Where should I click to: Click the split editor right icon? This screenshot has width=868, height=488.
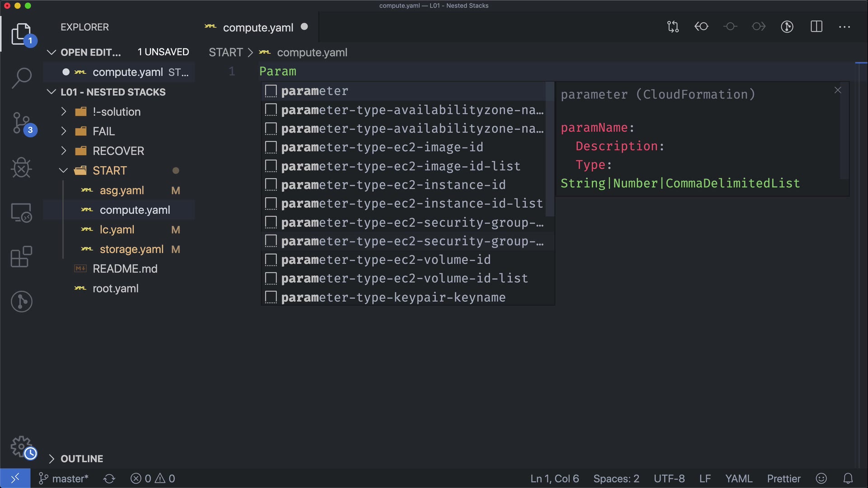816,27
